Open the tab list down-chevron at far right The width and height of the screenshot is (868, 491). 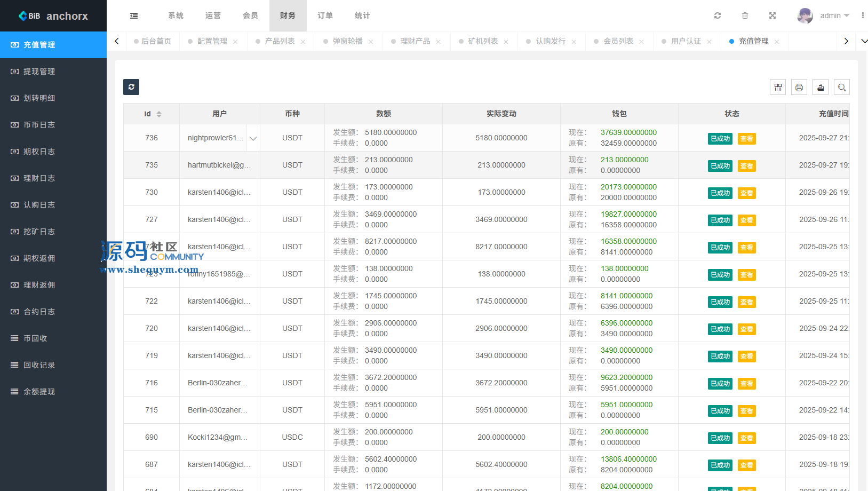click(864, 41)
